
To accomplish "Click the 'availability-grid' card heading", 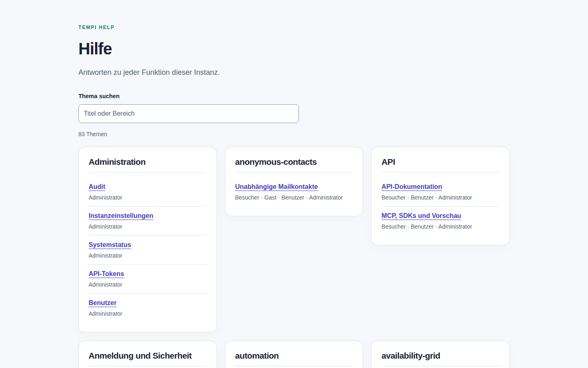I will coord(411,356).
